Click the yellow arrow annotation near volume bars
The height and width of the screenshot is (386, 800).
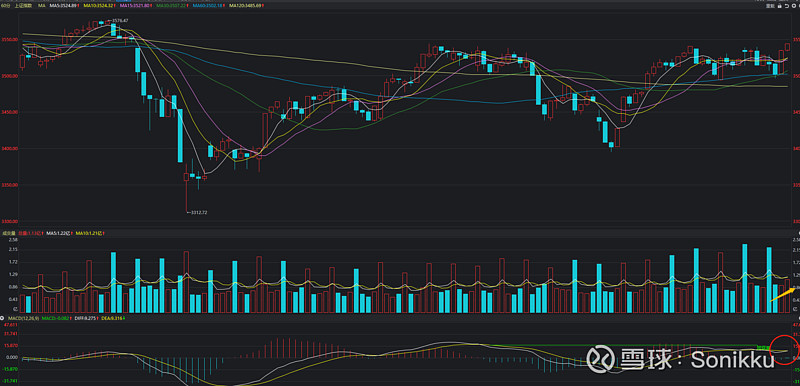pos(782,294)
